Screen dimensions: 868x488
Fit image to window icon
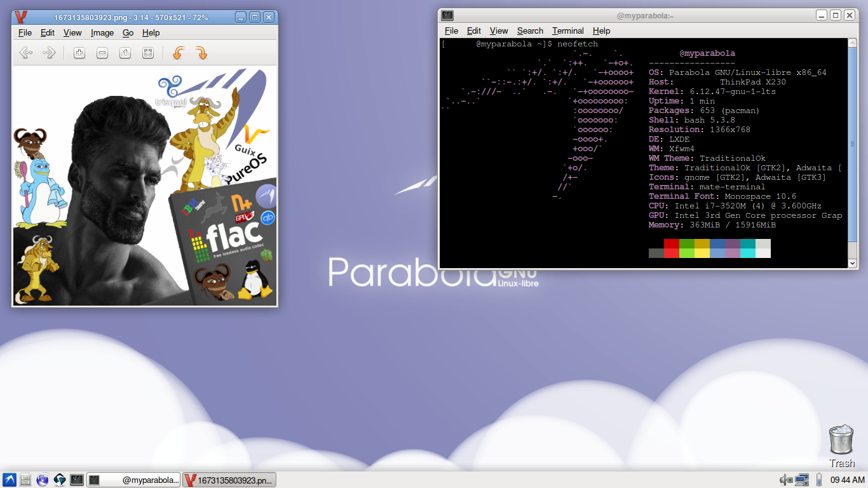(148, 53)
